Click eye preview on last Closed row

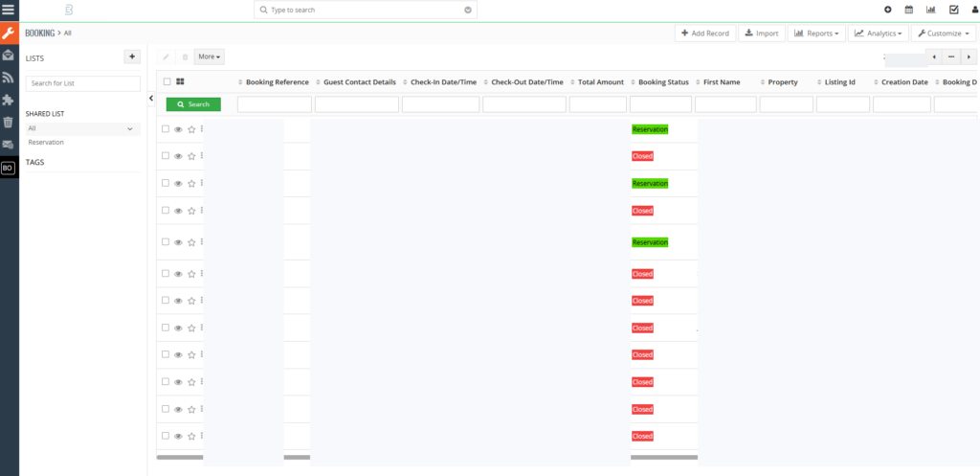pos(178,436)
